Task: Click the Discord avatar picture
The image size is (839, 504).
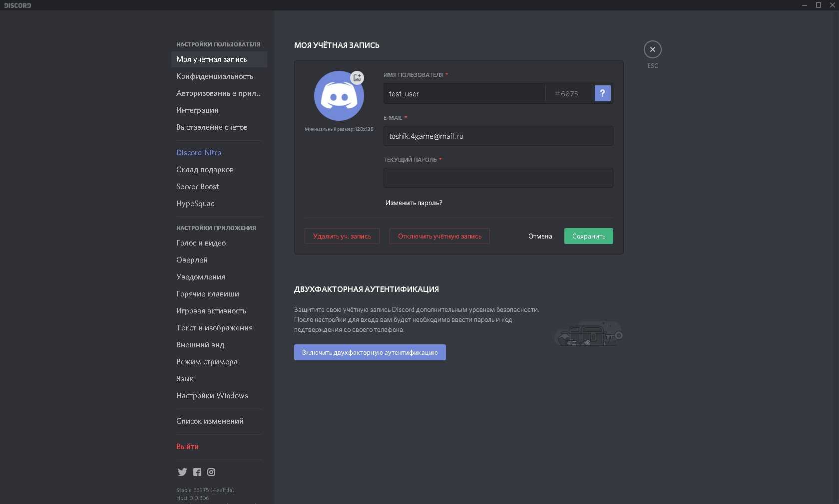Action: coord(339,96)
